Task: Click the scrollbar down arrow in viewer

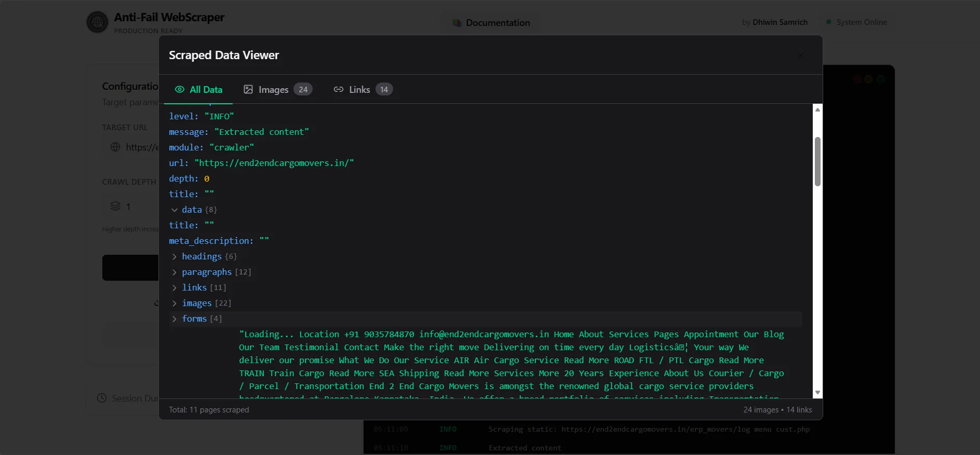Action: click(x=817, y=393)
